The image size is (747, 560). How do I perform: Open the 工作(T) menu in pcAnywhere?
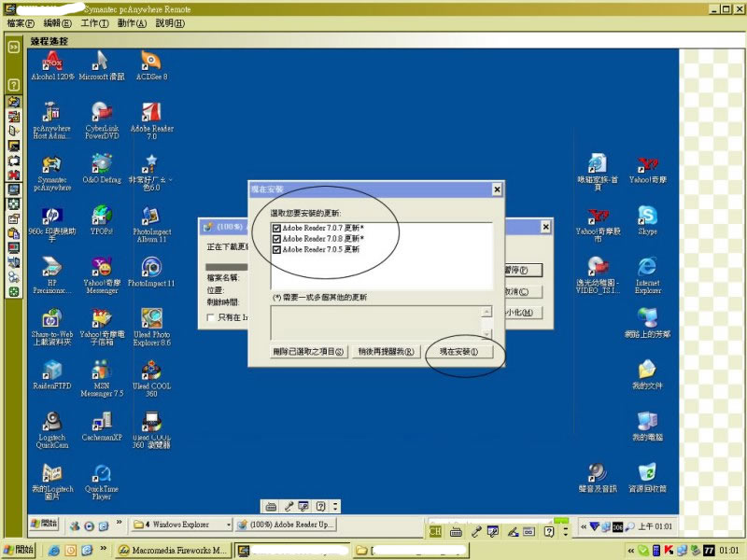tap(94, 22)
